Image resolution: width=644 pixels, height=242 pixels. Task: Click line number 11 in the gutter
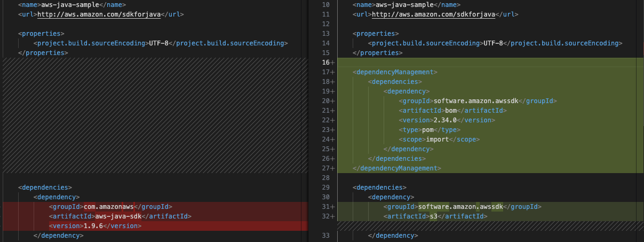pos(326,14)
